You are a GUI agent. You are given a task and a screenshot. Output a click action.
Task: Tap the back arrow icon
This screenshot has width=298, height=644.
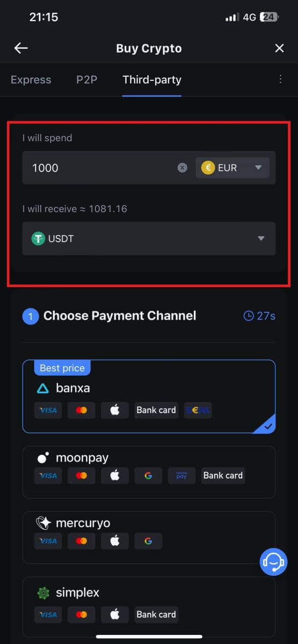click(x=20, y=48)
